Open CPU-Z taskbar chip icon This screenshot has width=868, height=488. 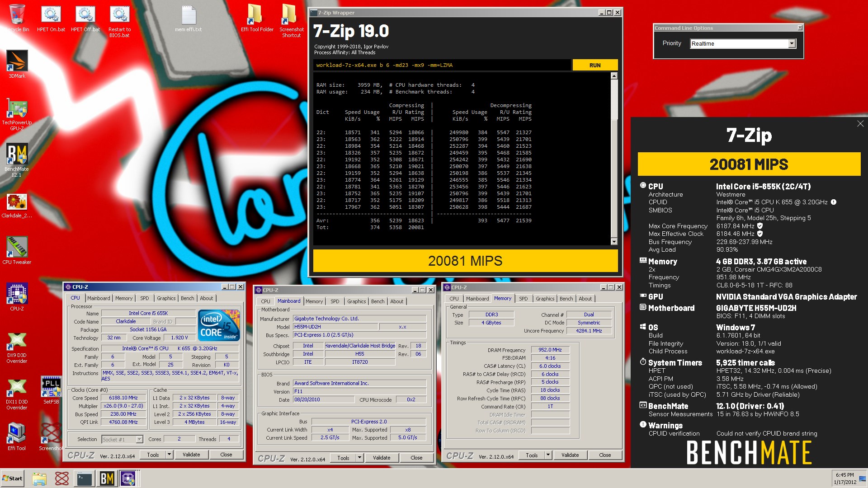[128, 479]
